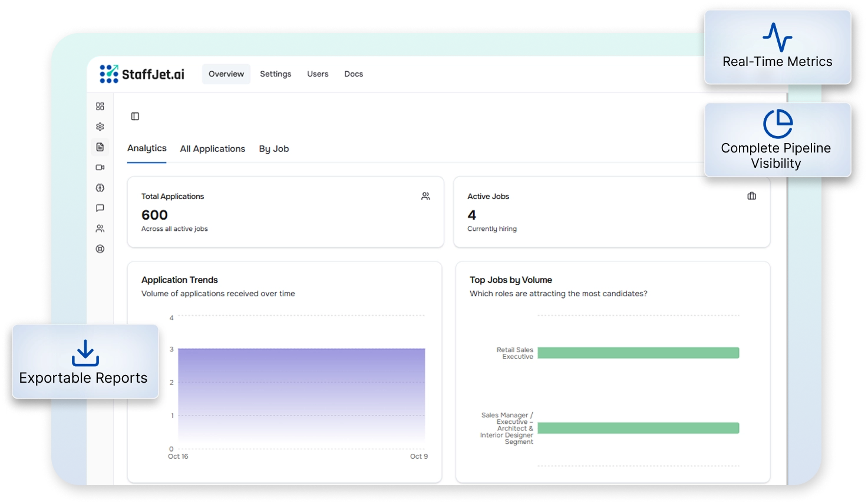Select the Analytics tab
Image resolution: width=868 pixels, height=504 pixels.
tap(147, 148)
